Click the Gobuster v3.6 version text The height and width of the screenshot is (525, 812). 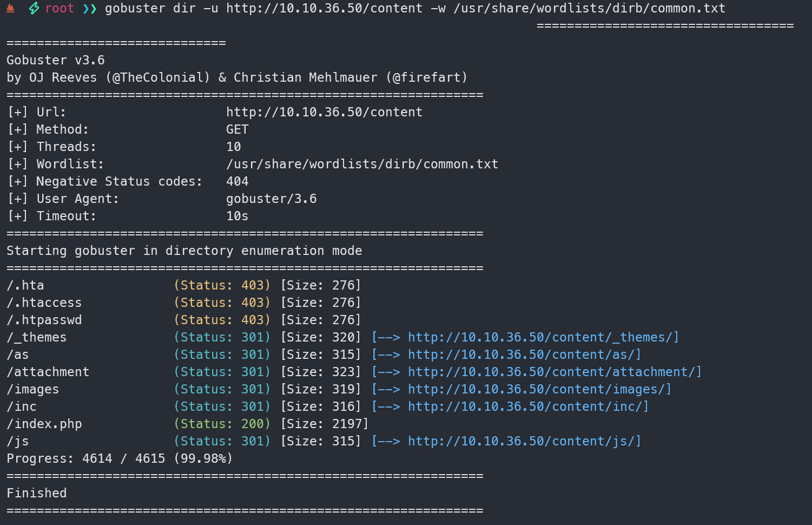coord(55,60)
